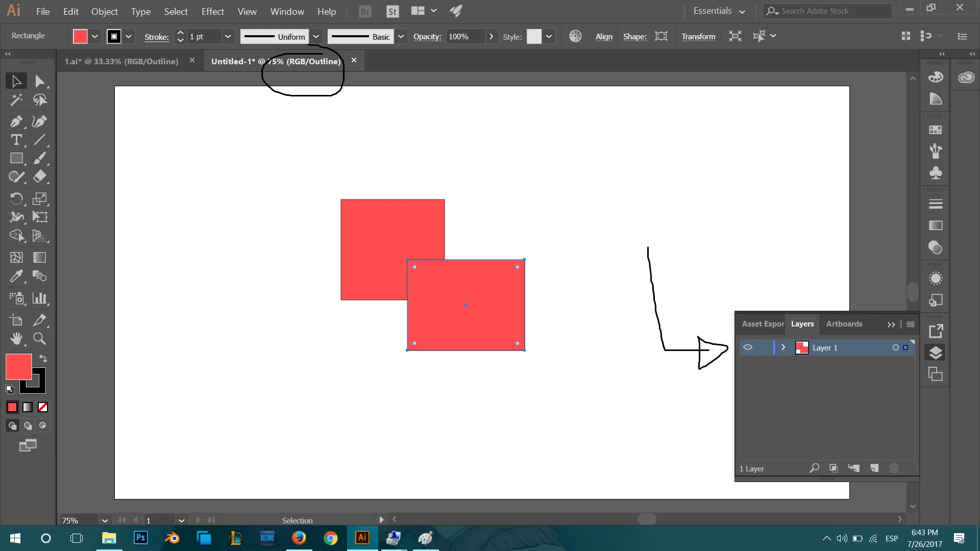Image resolution: width=980 pixels, height=551 pixels.
Task: Swap fill and stroke colors
Action: point(43,358)
